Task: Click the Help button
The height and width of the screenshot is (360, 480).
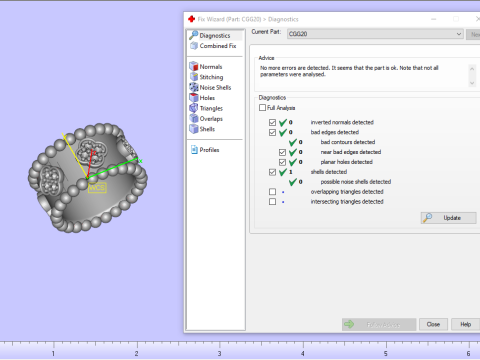Action: [465, 324]
